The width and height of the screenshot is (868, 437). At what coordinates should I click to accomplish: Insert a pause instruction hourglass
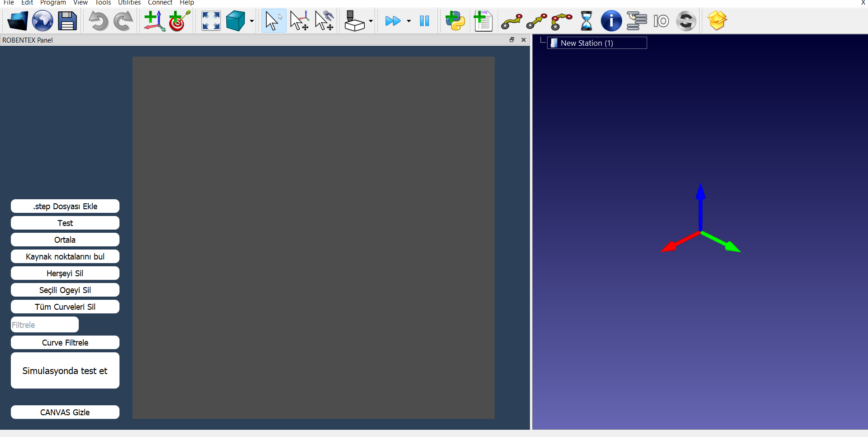click(587, 21)
